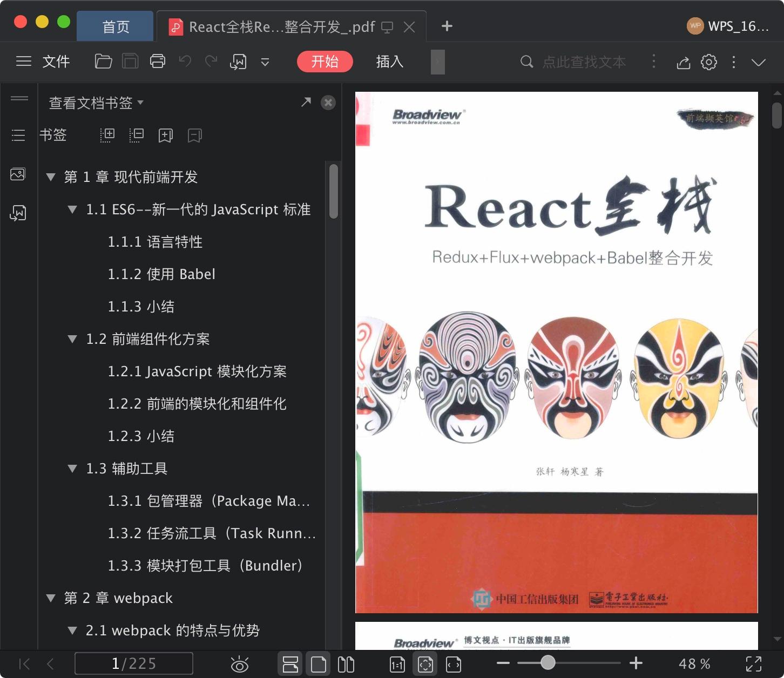This screenshot has width=784, height=678.
Task: Click the redo arrow icon
Action: pyautogui.click(x=211, y=62)
